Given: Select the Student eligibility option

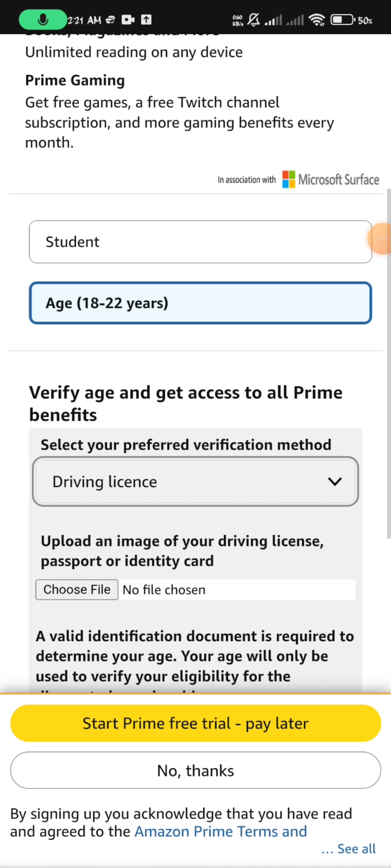Looking at the screenshot, I should click(200, 242).
